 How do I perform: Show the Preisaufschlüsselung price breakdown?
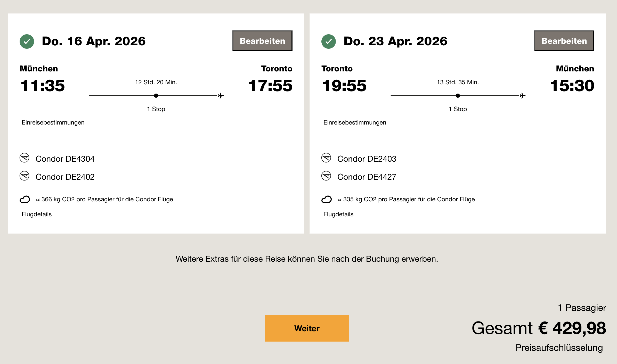[x=559, y=348]
